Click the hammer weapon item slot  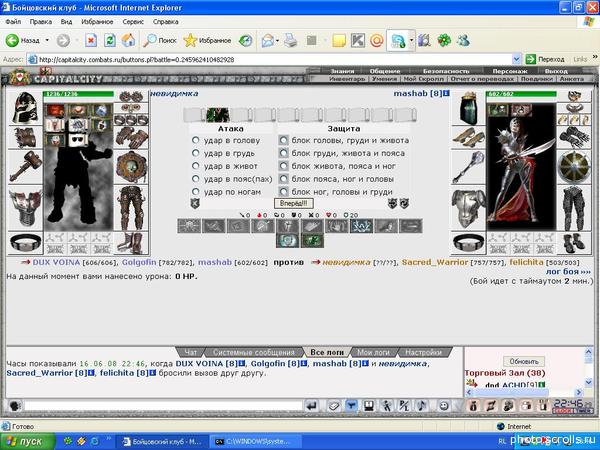[x=25, y=166]
